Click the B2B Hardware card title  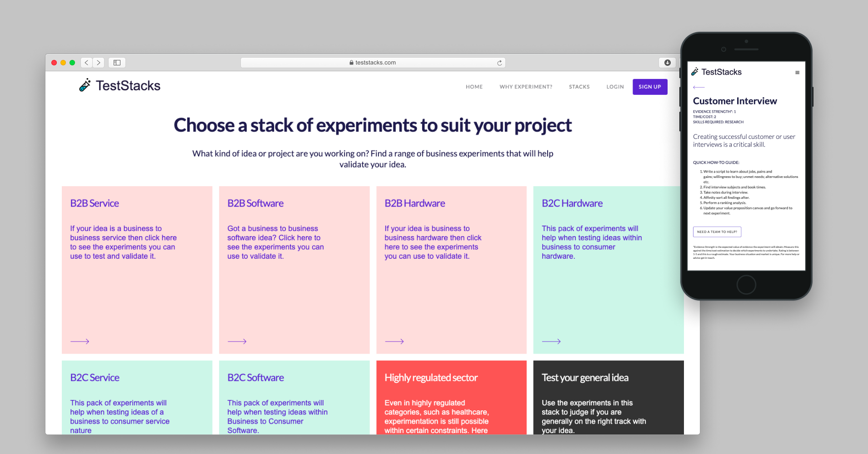[415, 203]
